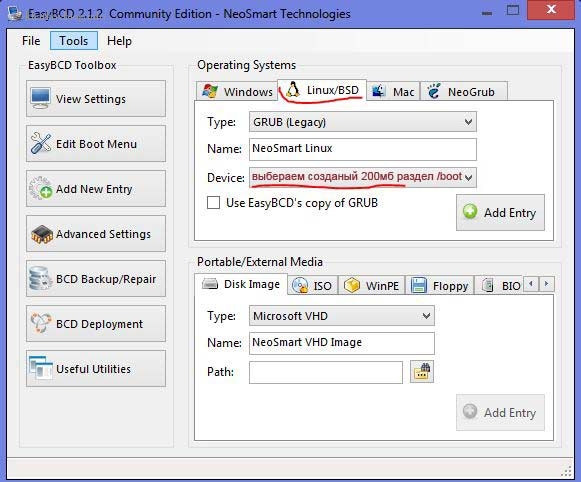This screenshot has height=482, width=581.
Task: Click the BCD Backup/Repair database icon
Action: [x=40, y=278]
